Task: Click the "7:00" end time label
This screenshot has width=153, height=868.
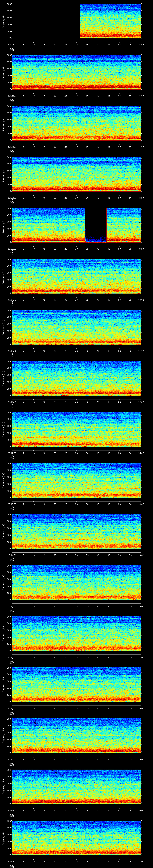Action: pos(141,147)
